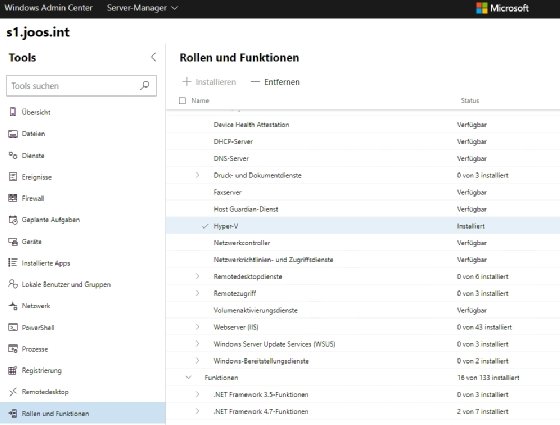Sort by the Name column header
The image size is (560, 425).
point(200,101)
